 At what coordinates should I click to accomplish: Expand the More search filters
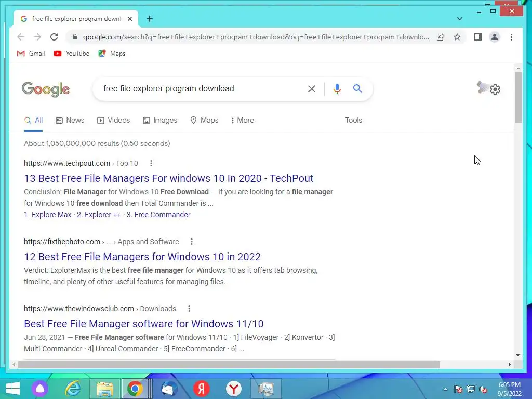[242, 121]
